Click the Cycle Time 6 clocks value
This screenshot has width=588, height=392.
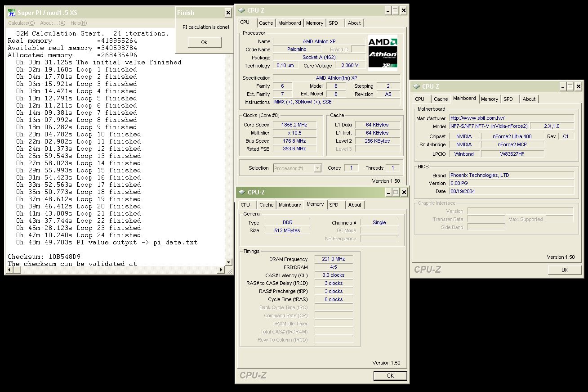(334, 299)
